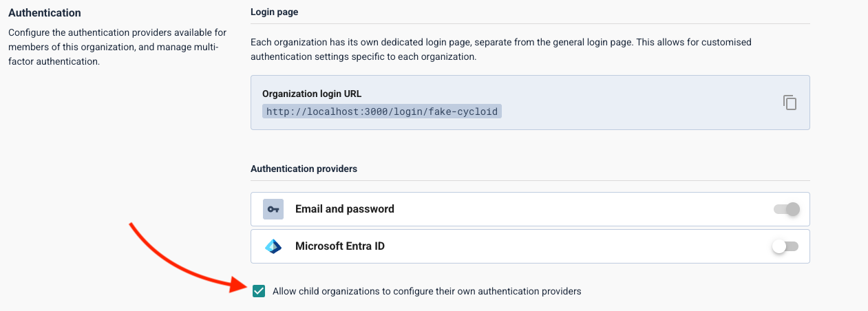The image size is (868, 311).
Task: Disable the Email and password toggle
Action: click(786, 209)
